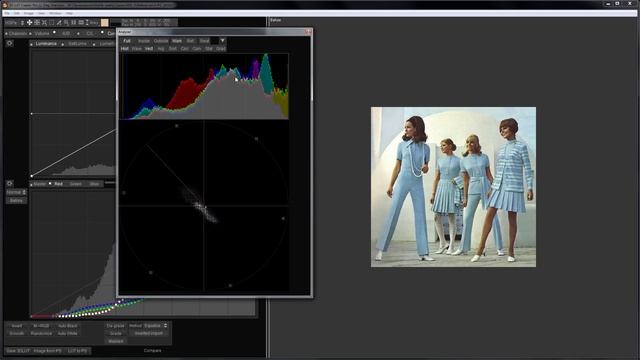640x360 pixels.
Task: Open the Normal blend mode dropdown
Action: point(16,192)
